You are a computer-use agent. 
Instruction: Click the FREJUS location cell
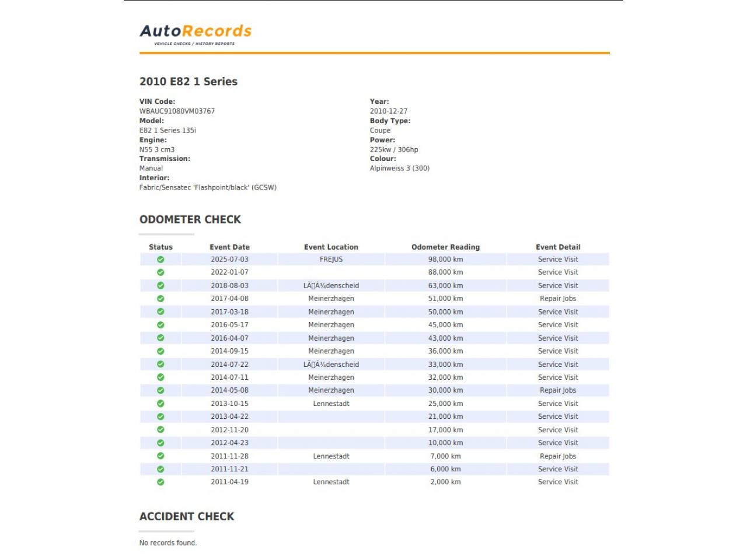tap(331, 260)
